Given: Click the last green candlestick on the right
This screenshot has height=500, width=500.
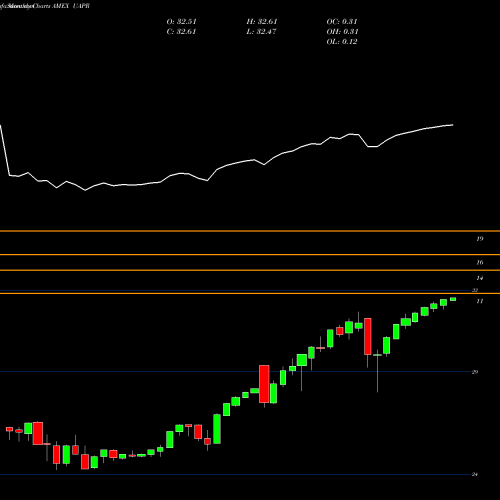Looking at the screenshot, I should 453,299.
